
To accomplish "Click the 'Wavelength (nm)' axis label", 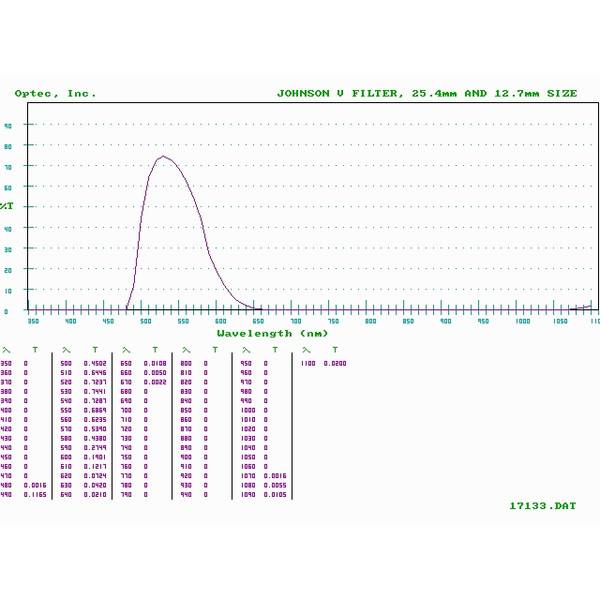I will [x=273, y=333].
